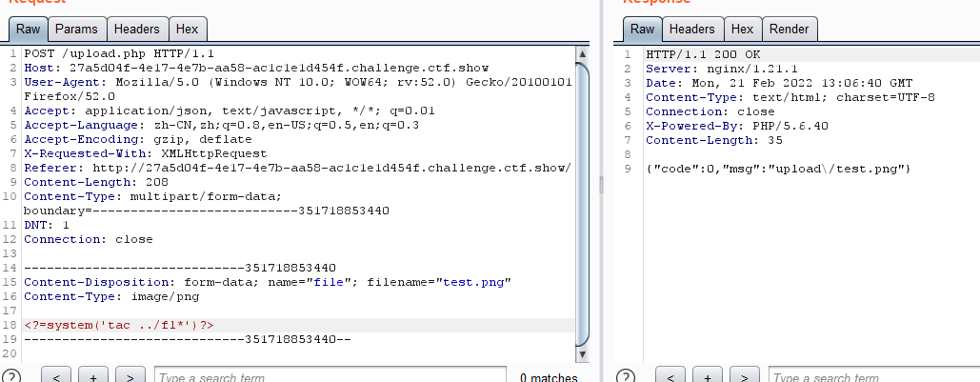980x382 pixels.
Task: Click the Accept: application/json header line
Action: 230,111
